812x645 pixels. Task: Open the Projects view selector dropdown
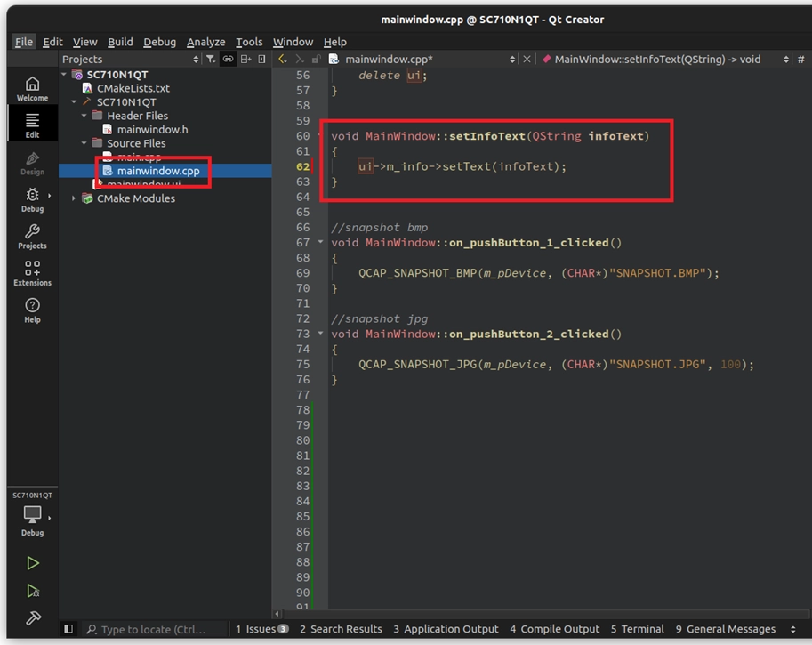(196, 59)
